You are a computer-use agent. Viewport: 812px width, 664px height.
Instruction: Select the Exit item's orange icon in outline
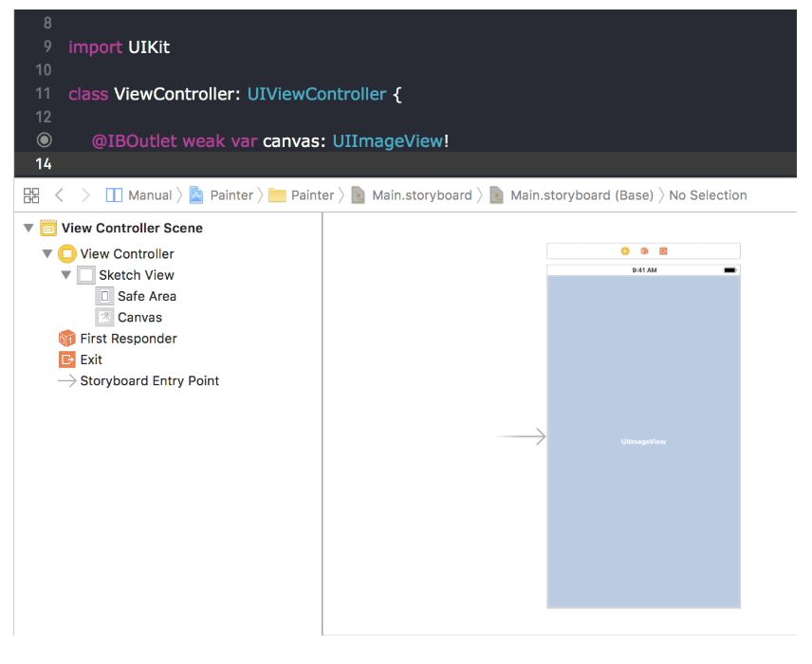click(66, 360)
